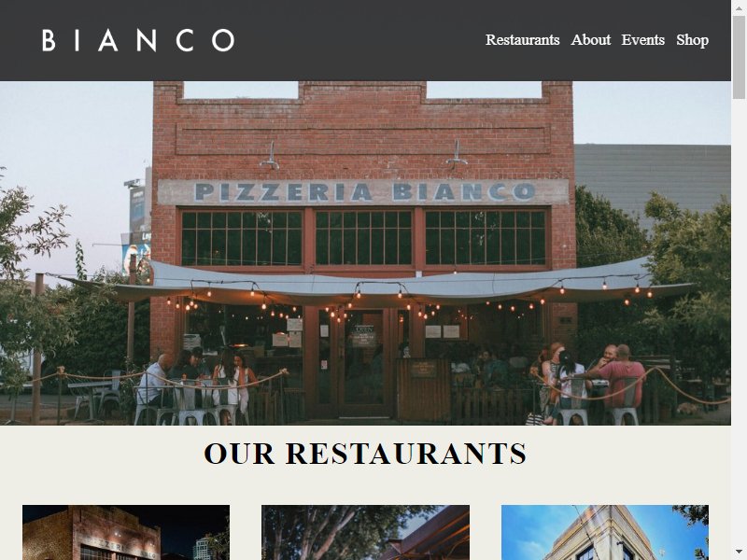Click the OUR RESTAURANTS heading
Screen dimensions: 747x560
[x=365, y=453]
